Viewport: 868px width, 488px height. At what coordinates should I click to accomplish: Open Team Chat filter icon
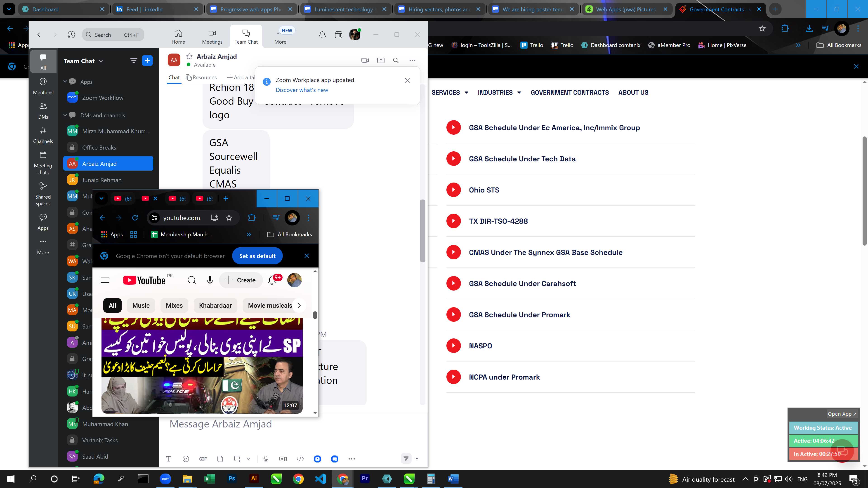(x=134, y=61)
